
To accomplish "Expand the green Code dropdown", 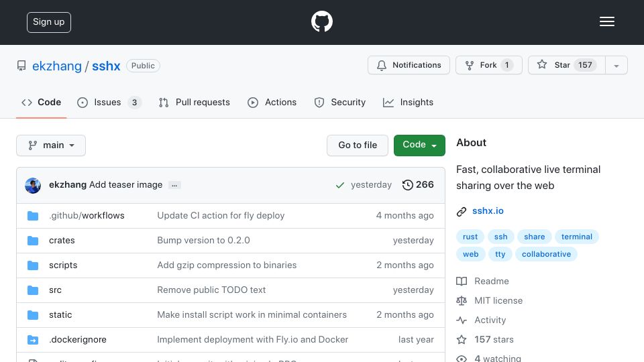I will point(419,145).
